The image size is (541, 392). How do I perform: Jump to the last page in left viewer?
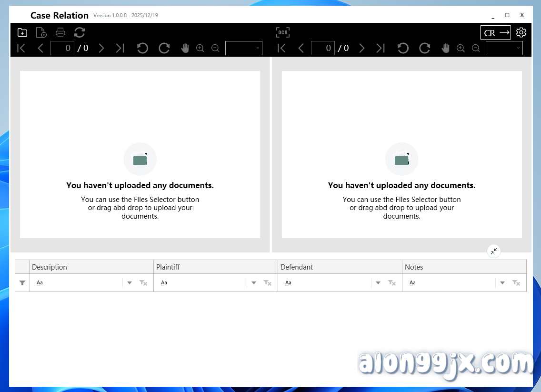coord(120,48)
